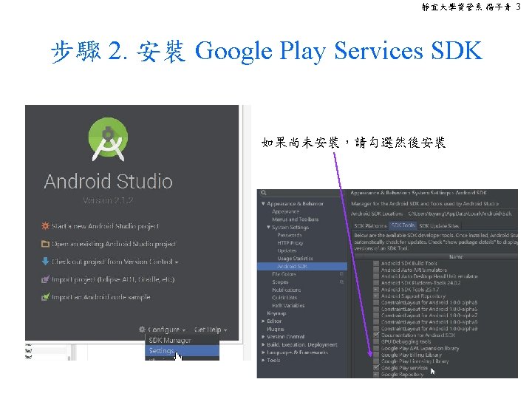Check the Google Play Licensing Library checkbox
This screenshot has width=532, height=399.
376,361
